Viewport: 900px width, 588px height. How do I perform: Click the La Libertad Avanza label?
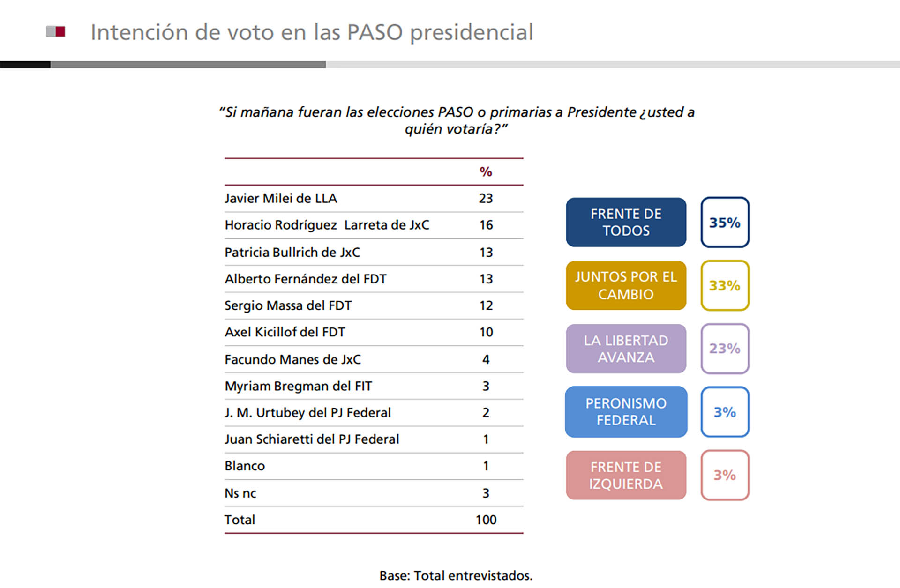pos(626,349)
